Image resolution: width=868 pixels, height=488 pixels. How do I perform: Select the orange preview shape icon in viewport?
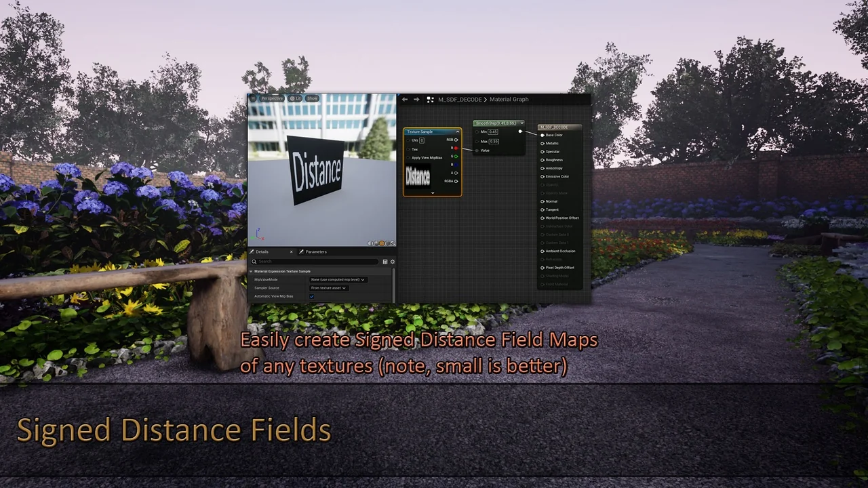(382, 243)
